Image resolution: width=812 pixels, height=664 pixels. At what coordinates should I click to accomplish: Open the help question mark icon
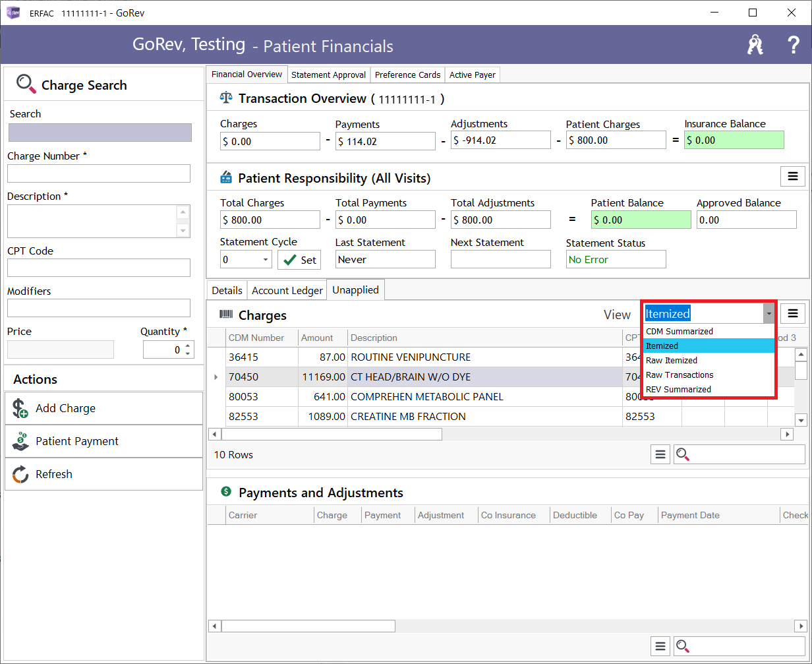click(794, 45)
